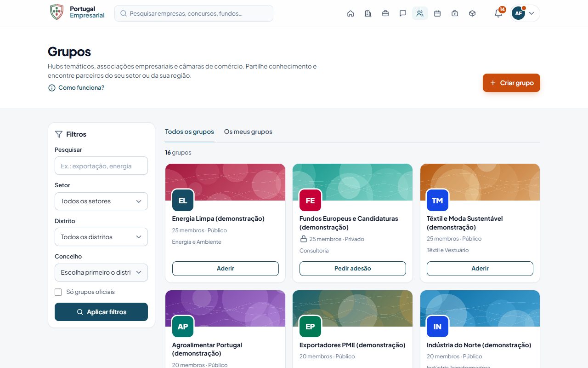
Task: Click the Criar grupo button
Action: click(x=511, y=83)
